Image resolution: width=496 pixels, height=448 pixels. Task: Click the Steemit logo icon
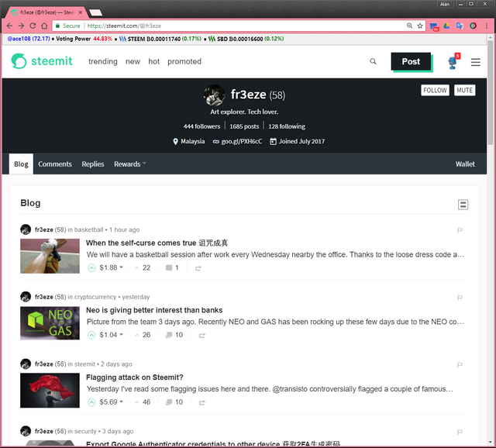tap(19, 61)
